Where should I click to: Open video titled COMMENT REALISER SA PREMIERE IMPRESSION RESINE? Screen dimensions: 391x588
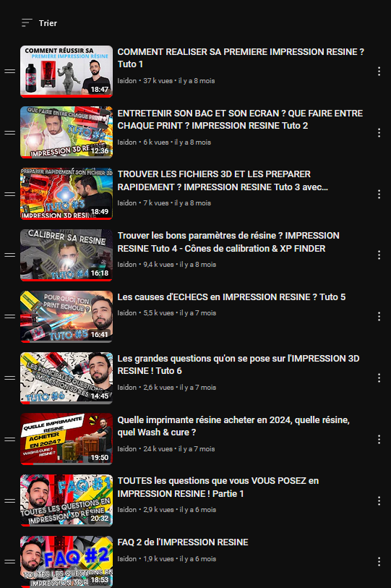(x=241, y=58)
